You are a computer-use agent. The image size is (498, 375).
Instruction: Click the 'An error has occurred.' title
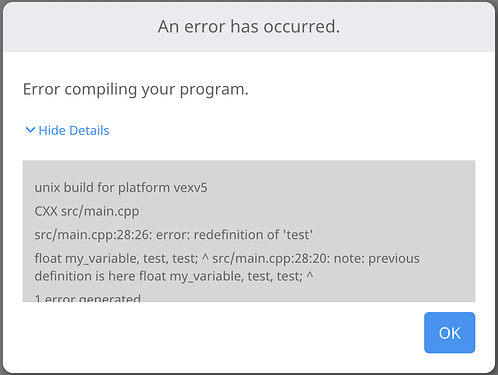pos(249,26)
